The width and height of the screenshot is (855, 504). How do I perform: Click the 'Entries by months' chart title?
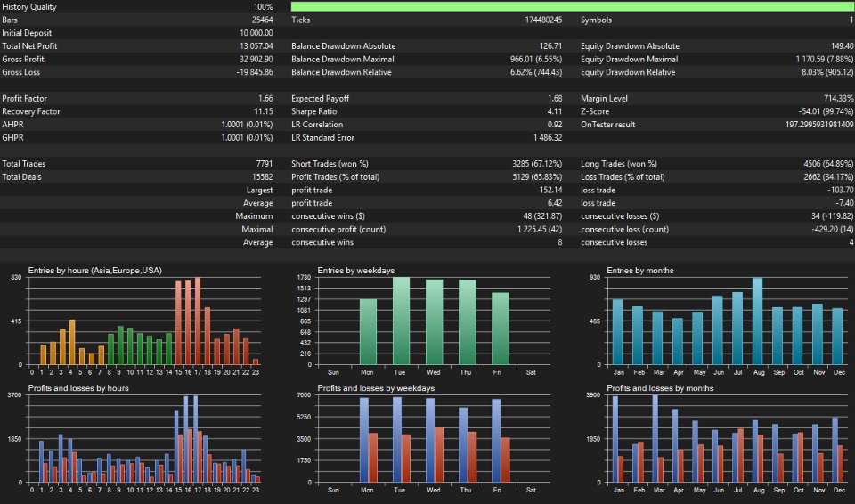tap(640, 271)
